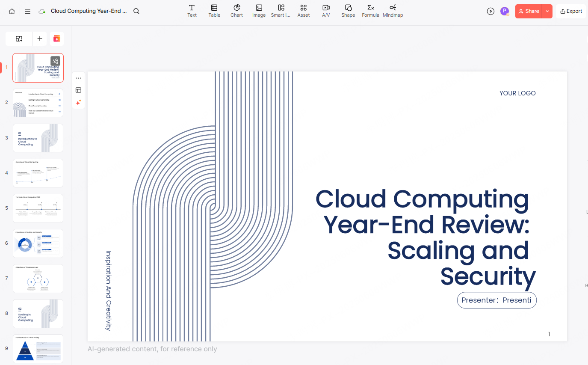Viewport: 588px width, 365px height.
Task: Click the Smart I... toolbar item
Action: point(281,11)
